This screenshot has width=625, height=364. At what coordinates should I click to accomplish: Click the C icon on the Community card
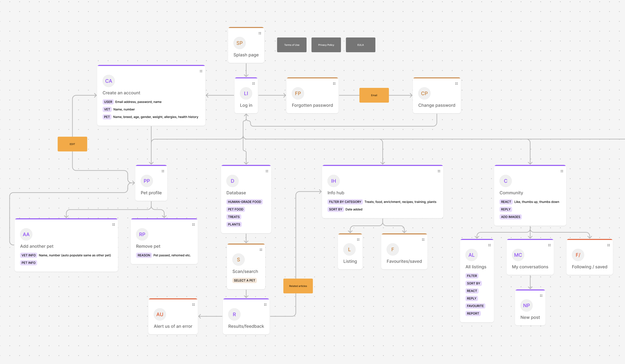[506, 181]
